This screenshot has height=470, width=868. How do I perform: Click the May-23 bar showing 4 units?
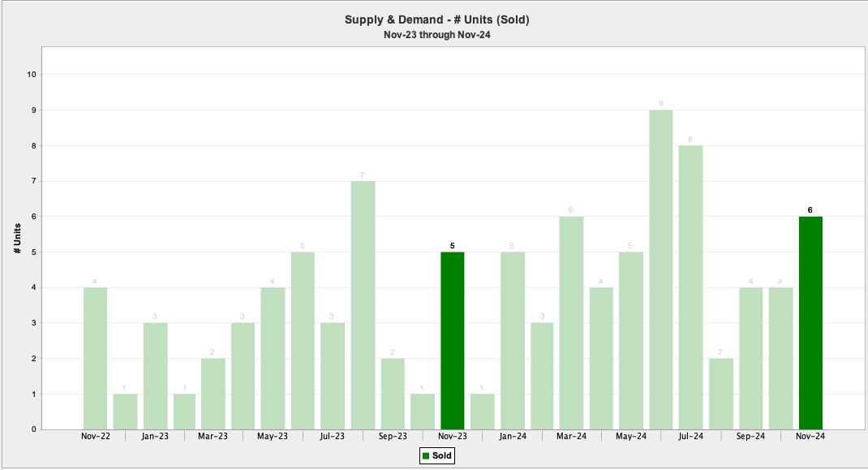tap(273, 358)
